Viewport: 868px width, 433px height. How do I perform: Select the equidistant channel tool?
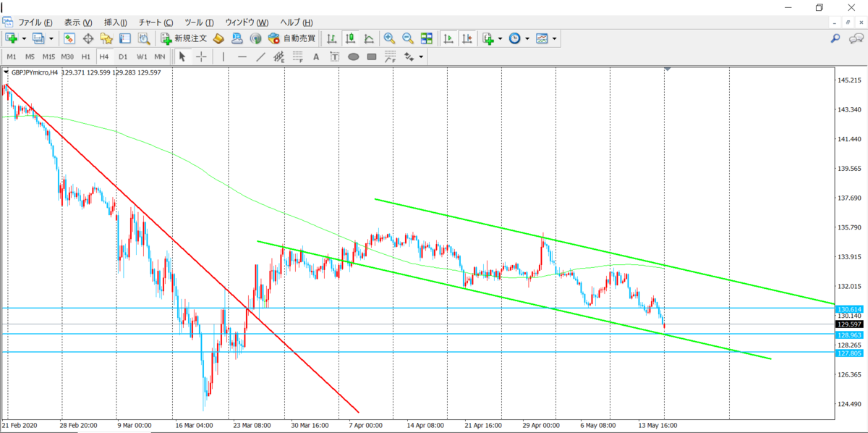(x=279, y=56)
